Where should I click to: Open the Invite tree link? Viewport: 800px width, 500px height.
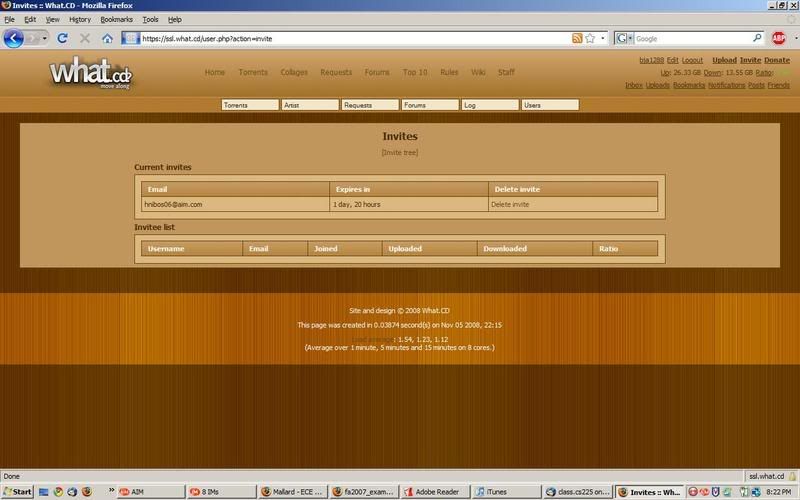(x=400, y=152)
